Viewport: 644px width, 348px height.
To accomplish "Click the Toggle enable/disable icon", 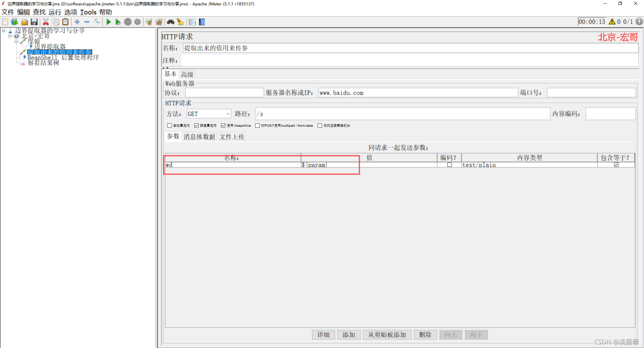I will point(97,22).
